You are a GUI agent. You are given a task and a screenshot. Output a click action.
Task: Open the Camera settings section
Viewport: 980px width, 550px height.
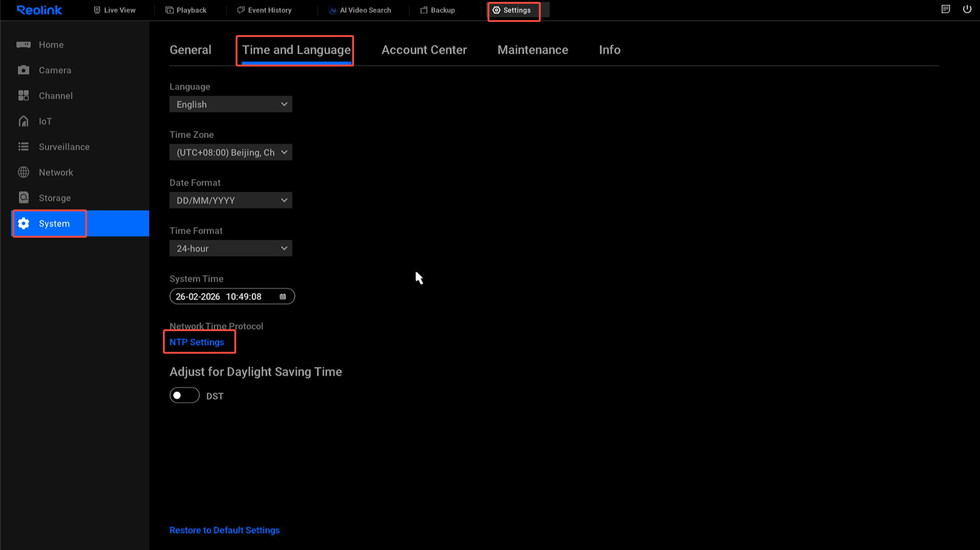55,70
